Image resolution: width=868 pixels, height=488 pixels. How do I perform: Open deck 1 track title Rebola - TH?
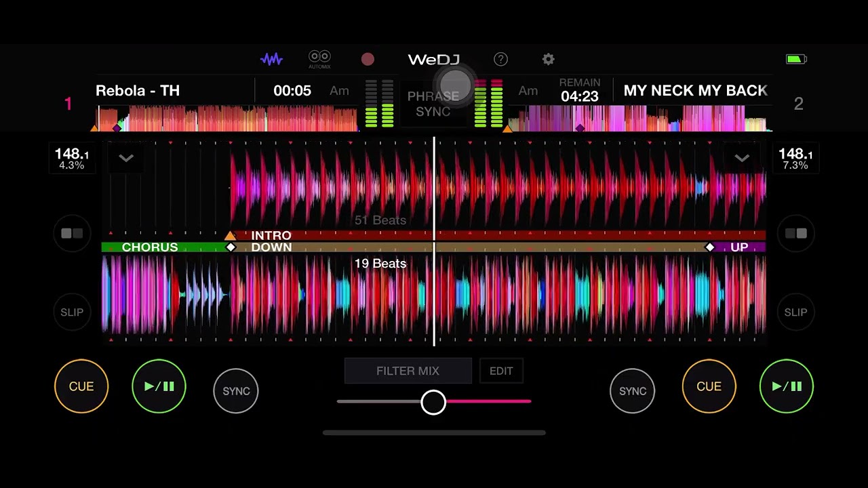(x=138, y=91)
